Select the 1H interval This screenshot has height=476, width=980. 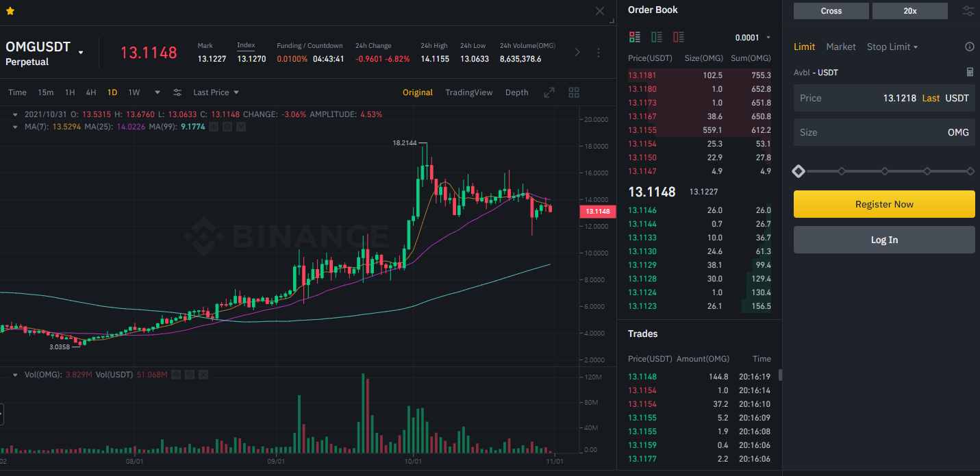pyautogui.click(x=70, y=92)
